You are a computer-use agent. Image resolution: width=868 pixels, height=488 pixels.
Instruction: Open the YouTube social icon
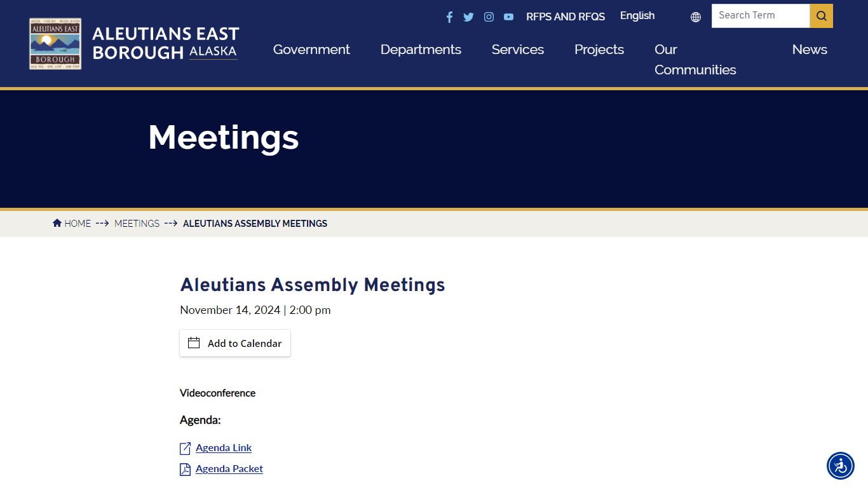pos(508,17)
